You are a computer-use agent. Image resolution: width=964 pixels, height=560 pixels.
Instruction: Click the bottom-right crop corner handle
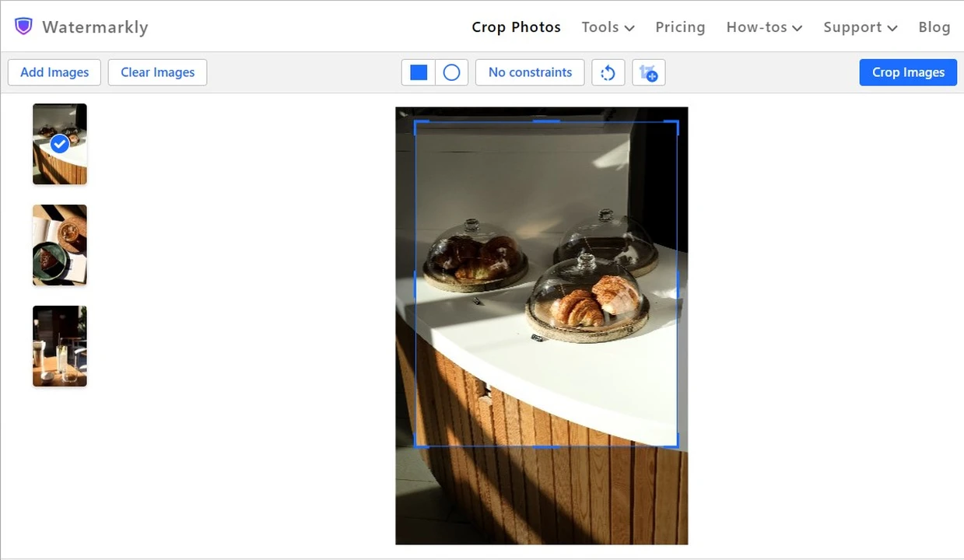click(x=675, y=444)
